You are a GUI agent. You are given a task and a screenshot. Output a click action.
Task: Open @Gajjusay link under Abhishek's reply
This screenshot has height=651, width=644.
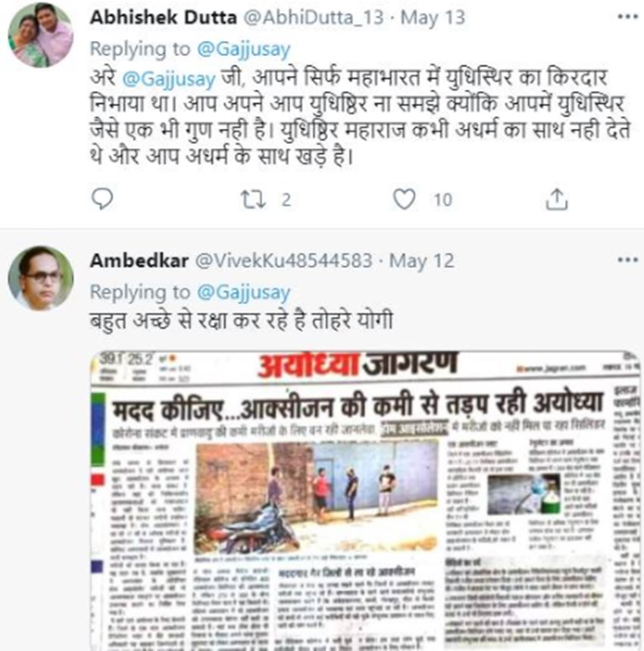(243, 49)
